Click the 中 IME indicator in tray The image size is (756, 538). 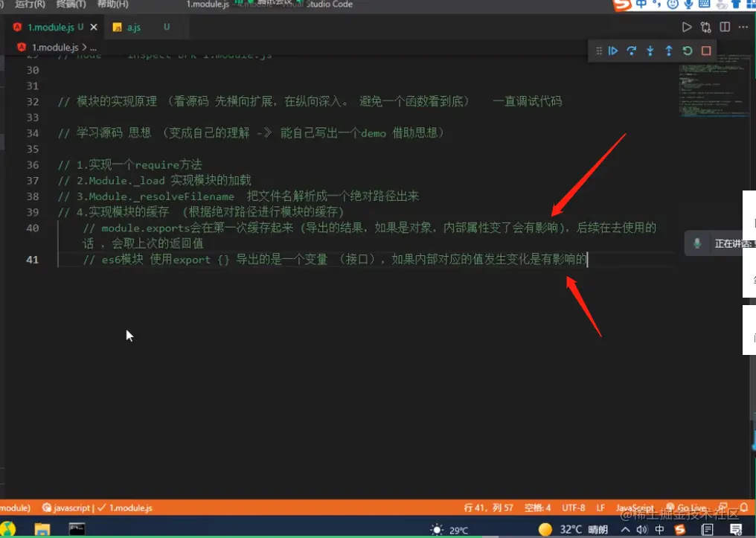659,529
